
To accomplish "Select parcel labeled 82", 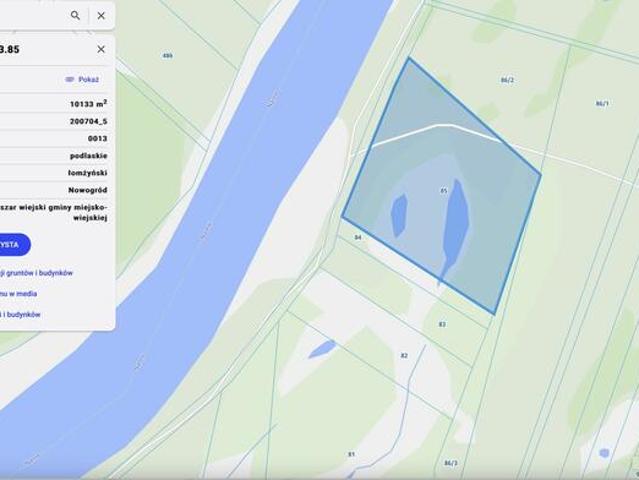I will 404,355.
